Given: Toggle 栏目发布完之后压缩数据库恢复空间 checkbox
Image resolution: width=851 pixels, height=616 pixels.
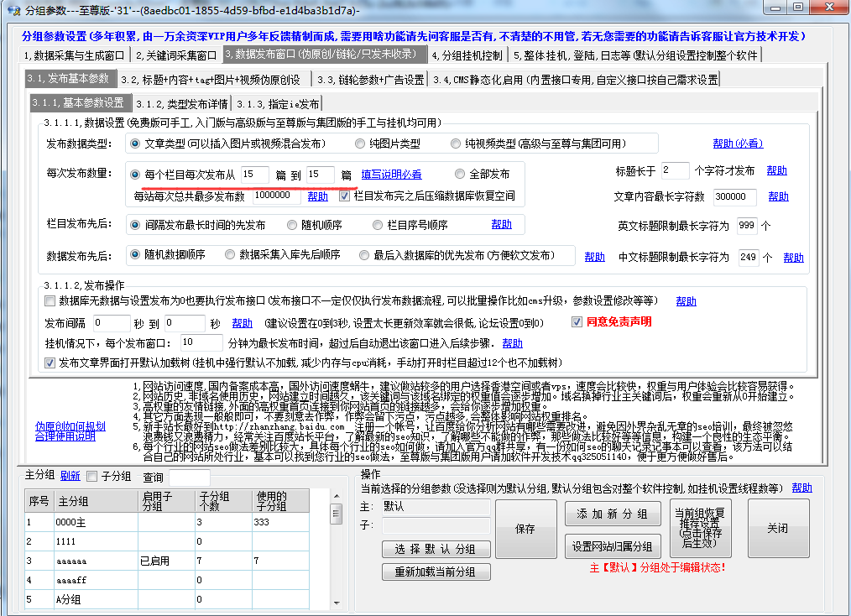Looking at the screenshot, I should pos(344,196).
